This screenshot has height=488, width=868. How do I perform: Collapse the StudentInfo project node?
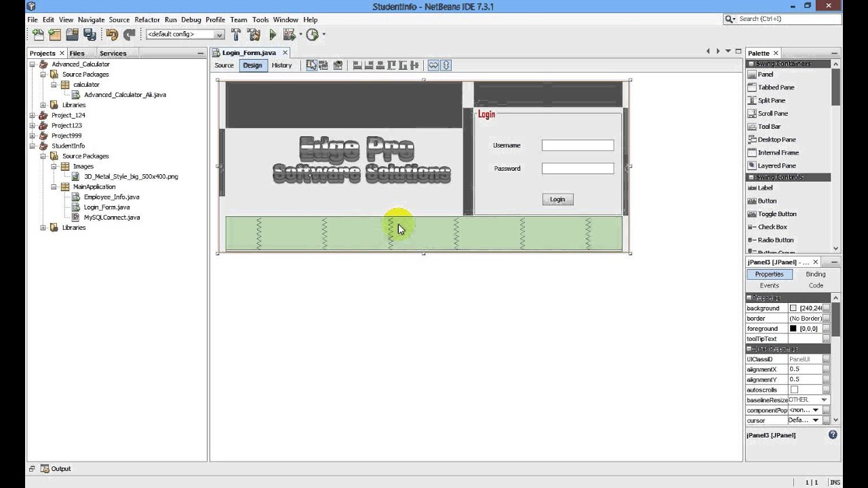point(32,146)
